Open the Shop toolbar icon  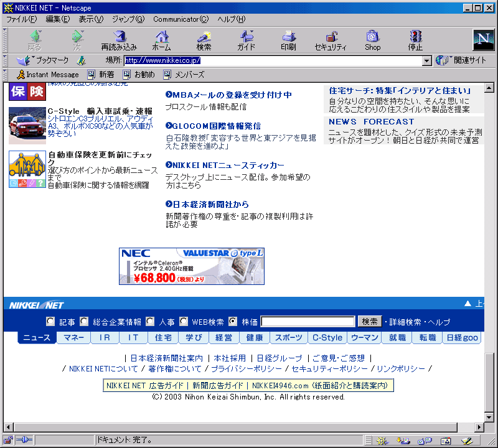pyautogui.click(x=372, y=40)
